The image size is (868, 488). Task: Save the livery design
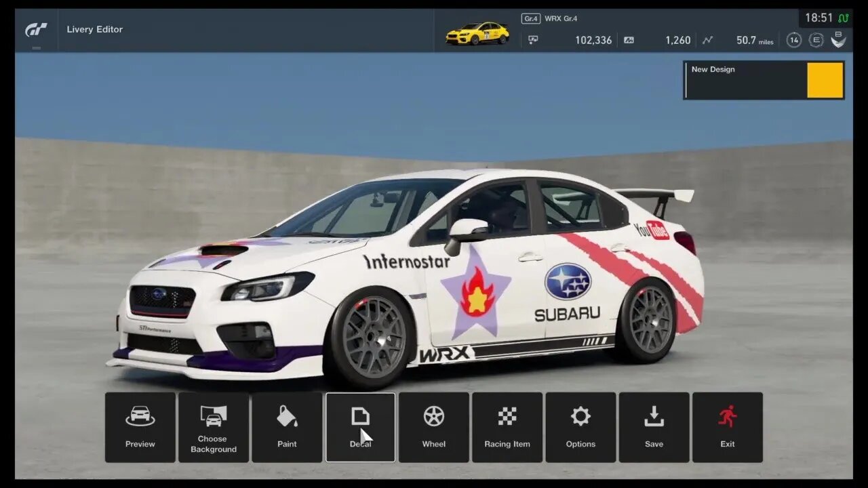click(654, 428)
